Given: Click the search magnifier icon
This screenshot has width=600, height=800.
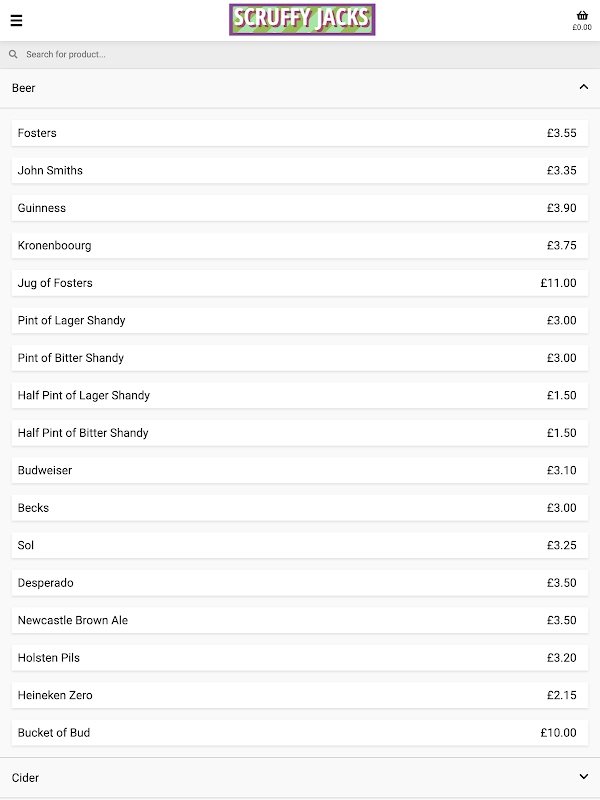Looking at the screenshot, I should coord(14,55).
